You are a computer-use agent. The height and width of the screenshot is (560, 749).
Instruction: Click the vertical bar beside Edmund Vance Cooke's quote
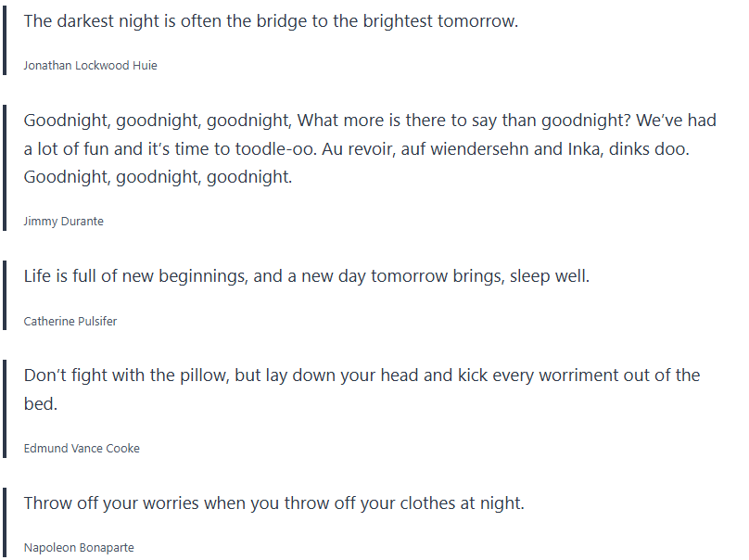coord(5,407)
